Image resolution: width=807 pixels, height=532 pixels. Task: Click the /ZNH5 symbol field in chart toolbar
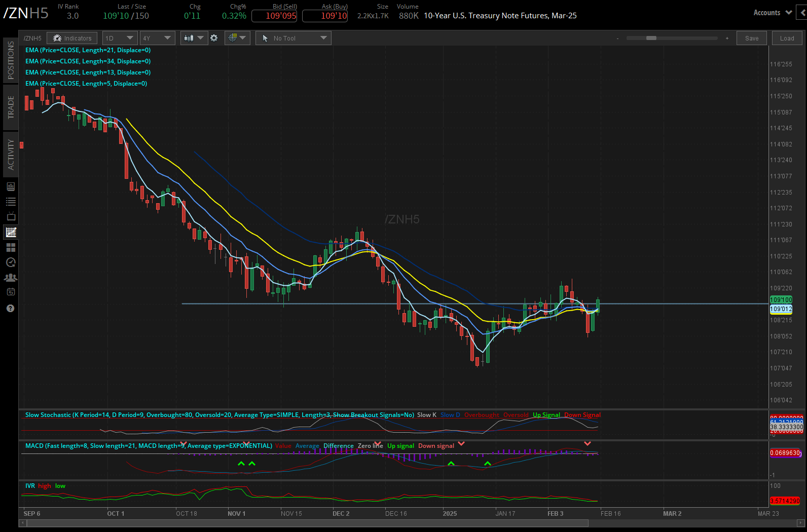pos(32,38)
